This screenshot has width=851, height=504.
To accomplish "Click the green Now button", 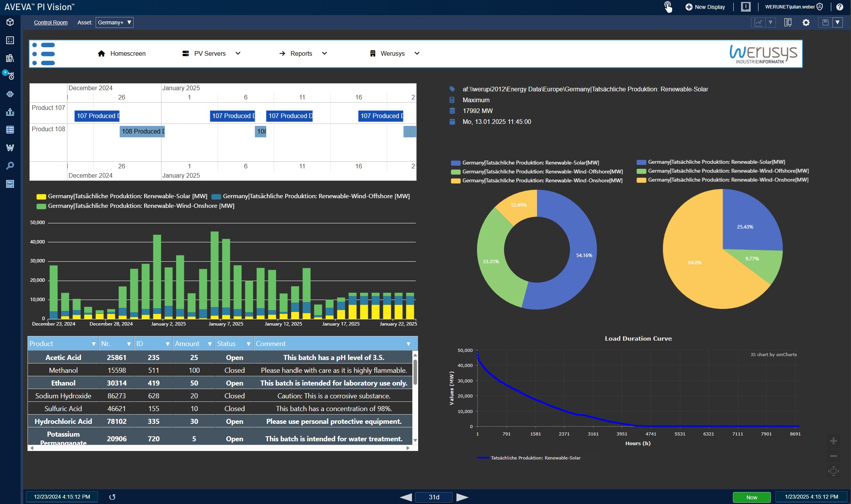I will (751, 497).
